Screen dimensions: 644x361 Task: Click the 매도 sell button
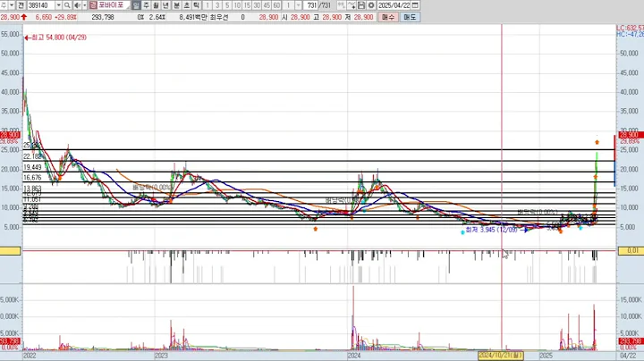(x=410, y=17)
